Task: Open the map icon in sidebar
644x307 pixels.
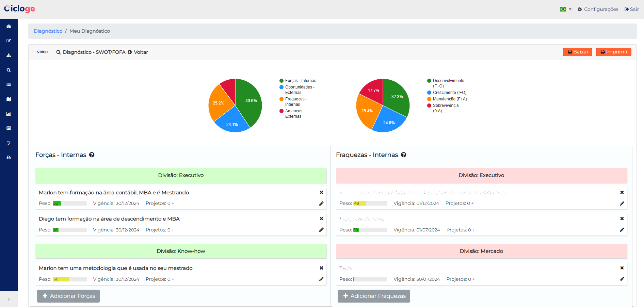Action: (9, 99)
